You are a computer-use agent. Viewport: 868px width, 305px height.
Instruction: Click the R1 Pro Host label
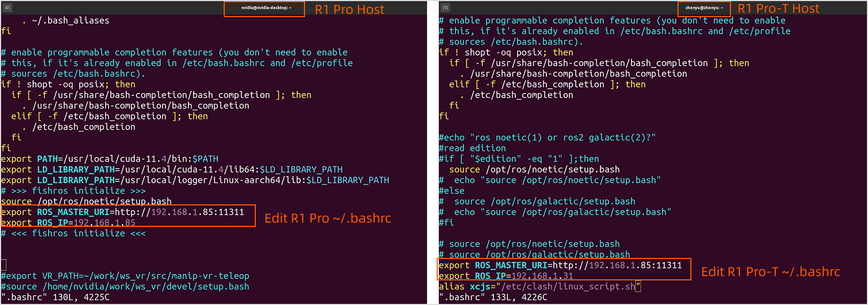pyautogui.click(x=349, y=10)
